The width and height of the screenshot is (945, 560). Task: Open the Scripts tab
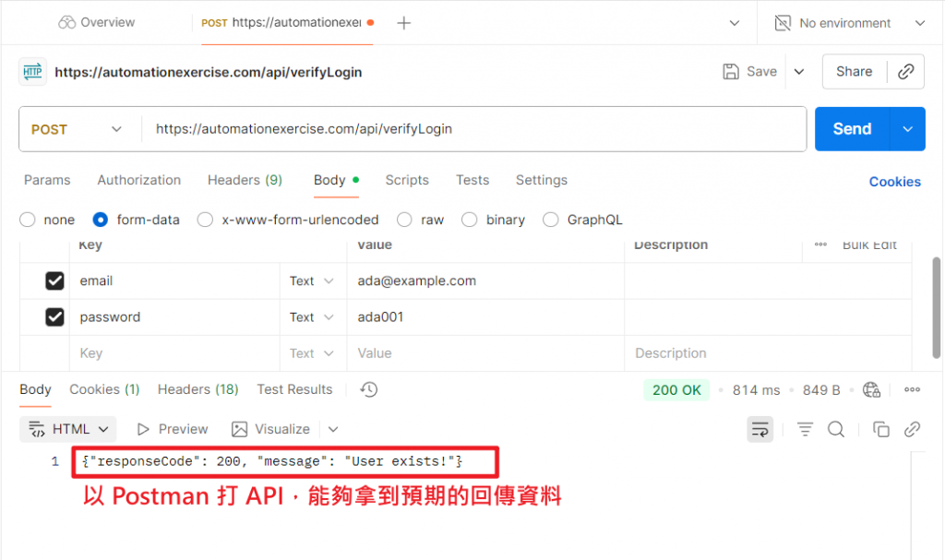click(x=407, y=180)
